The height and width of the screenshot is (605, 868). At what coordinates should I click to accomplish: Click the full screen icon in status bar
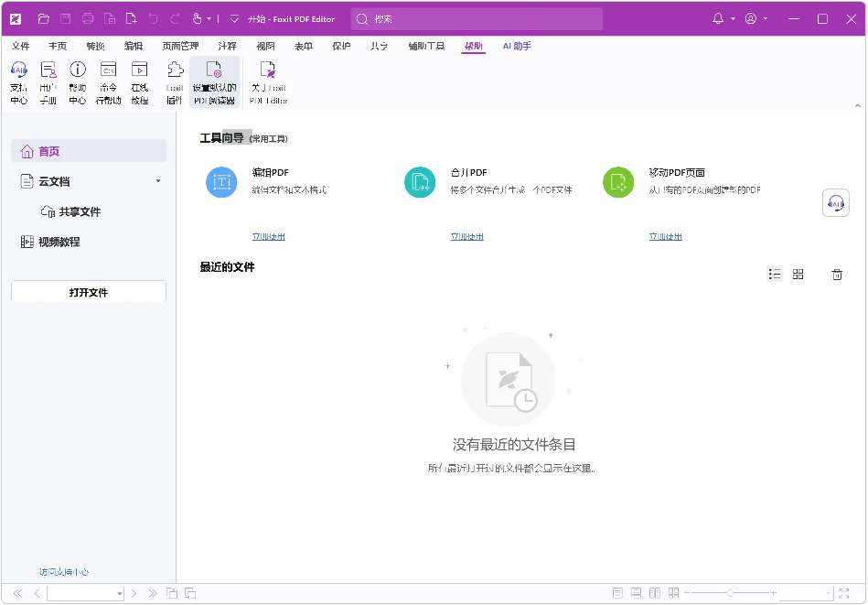(x=844, y=593)
